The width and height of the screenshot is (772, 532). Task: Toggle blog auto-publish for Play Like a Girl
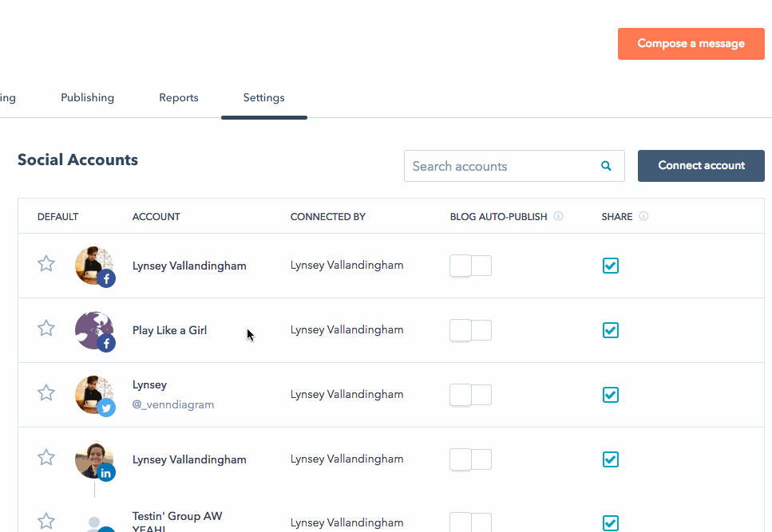coord(470,330)
